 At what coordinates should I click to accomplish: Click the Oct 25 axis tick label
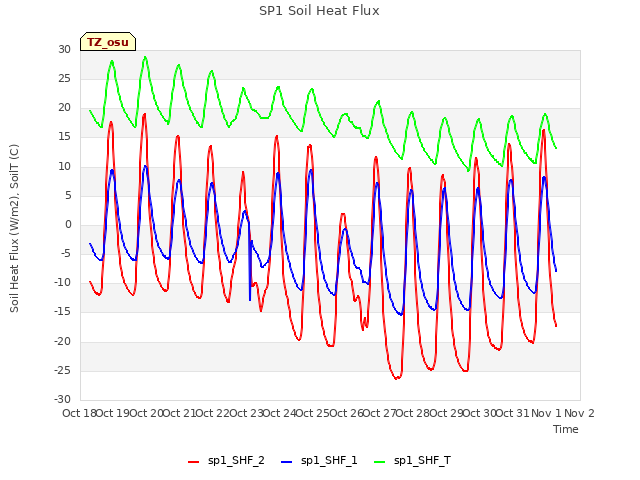coord(313,413)
